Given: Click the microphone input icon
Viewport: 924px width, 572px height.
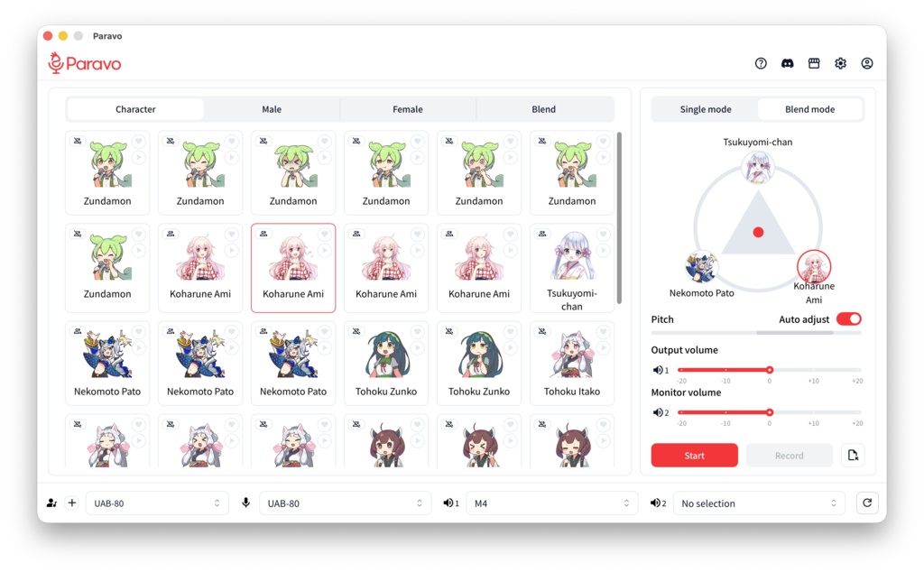Looking at the screenshot, I should [245, 503].
